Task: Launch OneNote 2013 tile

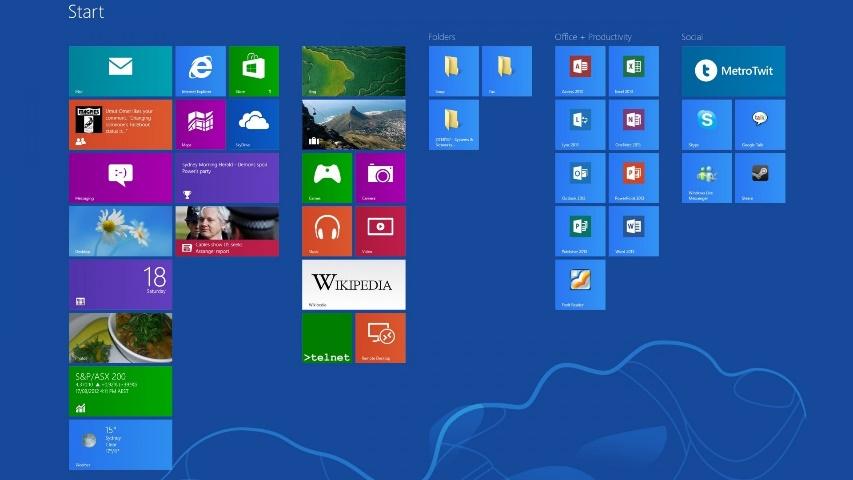Action: 633,125
